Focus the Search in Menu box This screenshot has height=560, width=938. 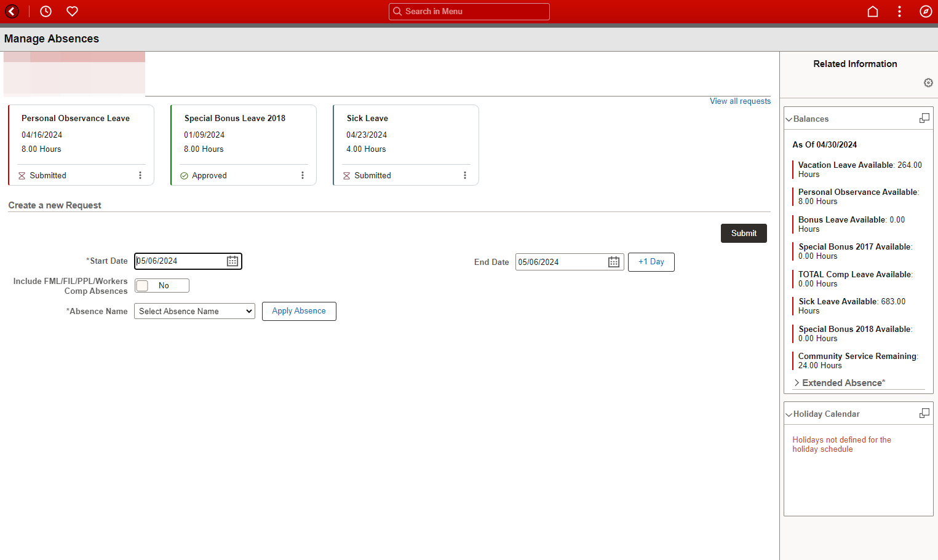point(469,11)
